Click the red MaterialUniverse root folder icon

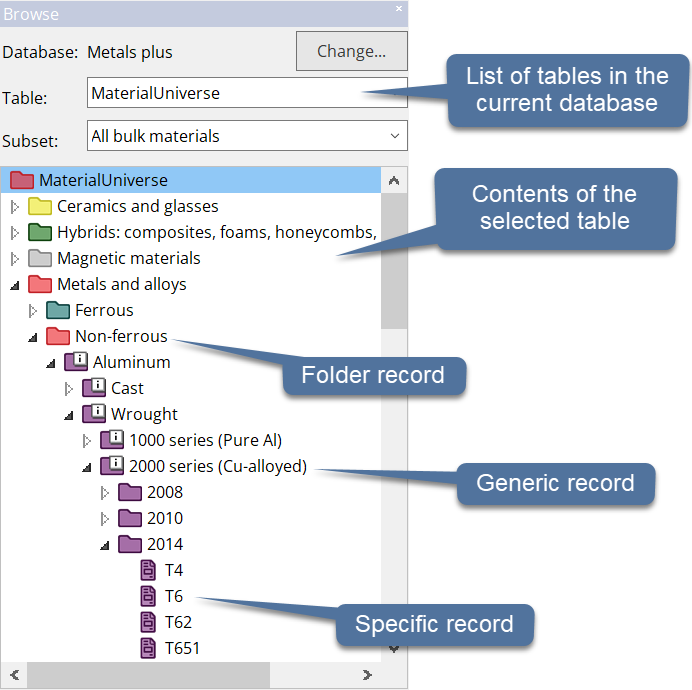[22, 180]
